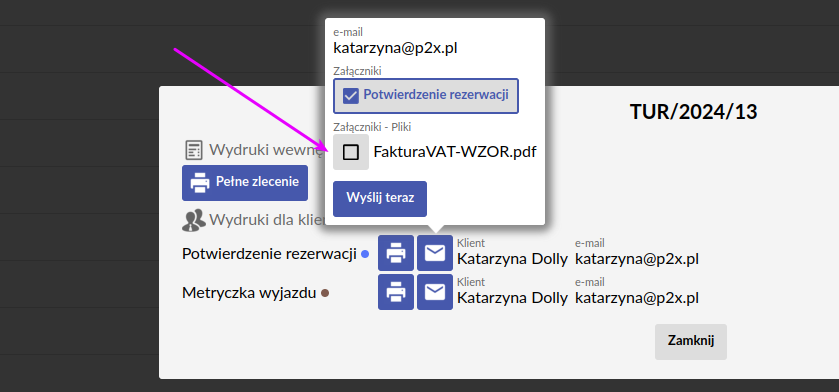The height and width of the screenshot is (392, 839).
Task: Click the popup e-mail address katarzyna@p2x.pl
Action: [395, 48]
